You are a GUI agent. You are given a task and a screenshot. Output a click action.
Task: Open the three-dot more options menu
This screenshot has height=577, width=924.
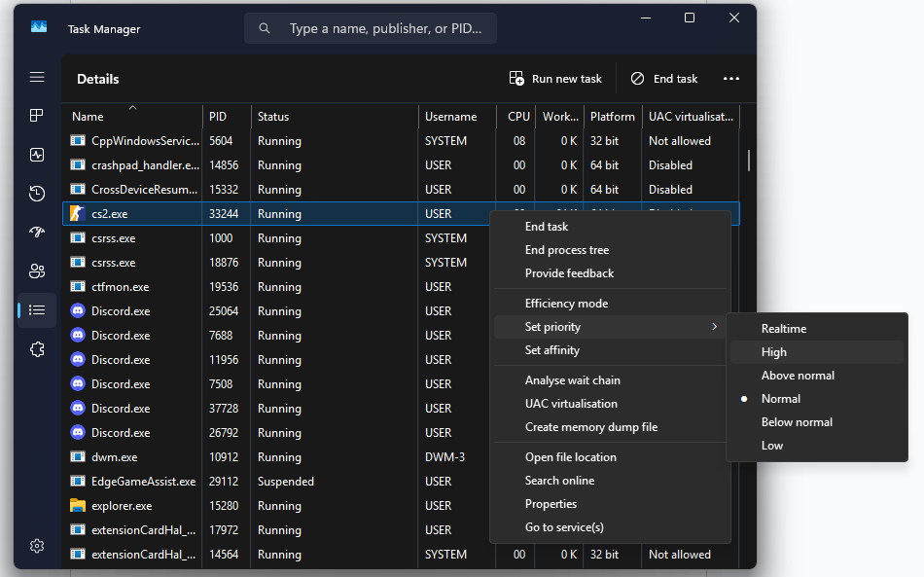click(x=731, y=79)
